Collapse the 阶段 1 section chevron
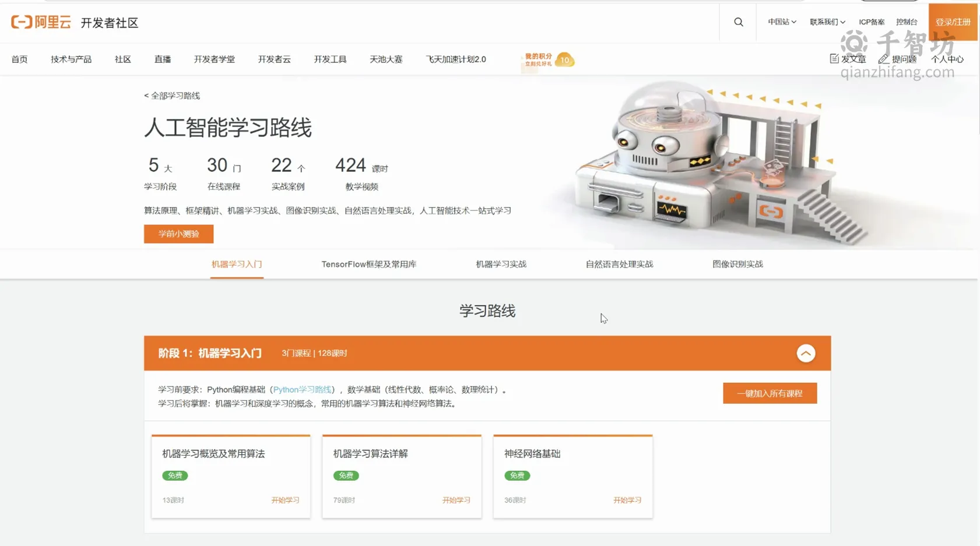Viewport: 980px width, 546px height. point(806,353)
